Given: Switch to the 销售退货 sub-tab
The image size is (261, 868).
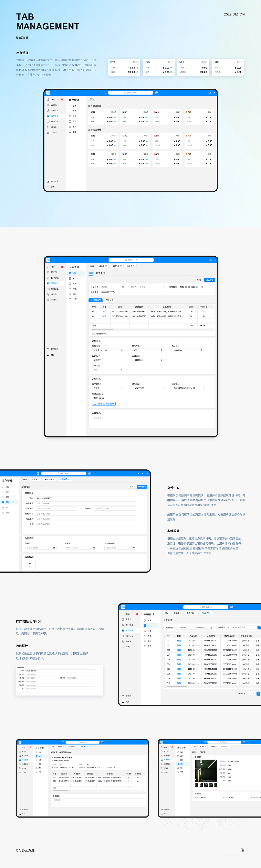Looking at the screenshot, I should pyautogui.click(x=101, y=273).
